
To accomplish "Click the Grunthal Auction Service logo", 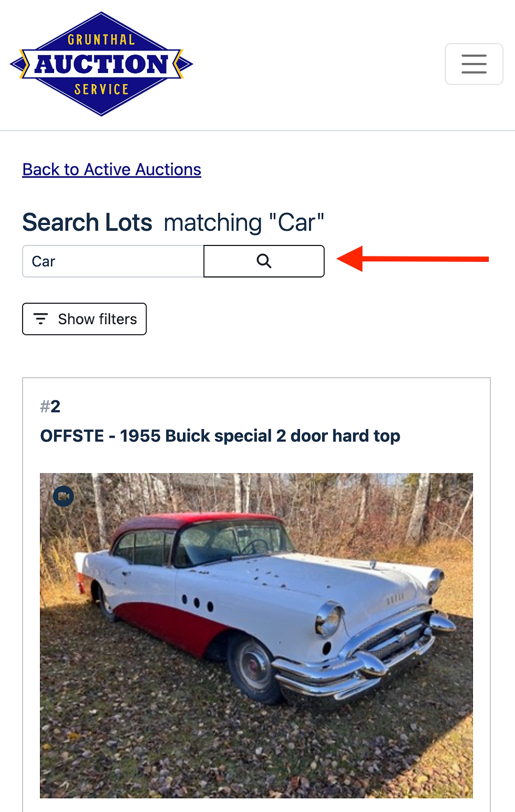I will pyautogui.click(x=101, y=64).
